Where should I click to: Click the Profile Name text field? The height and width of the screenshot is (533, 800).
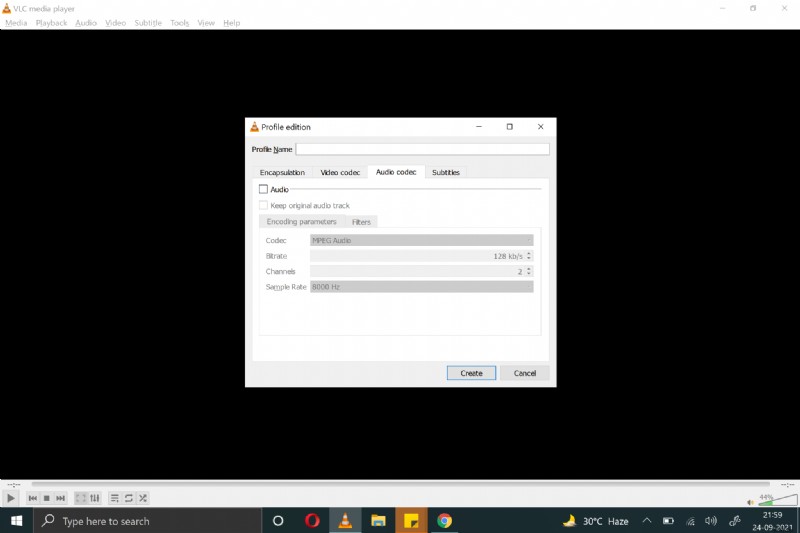coord(422,149)
